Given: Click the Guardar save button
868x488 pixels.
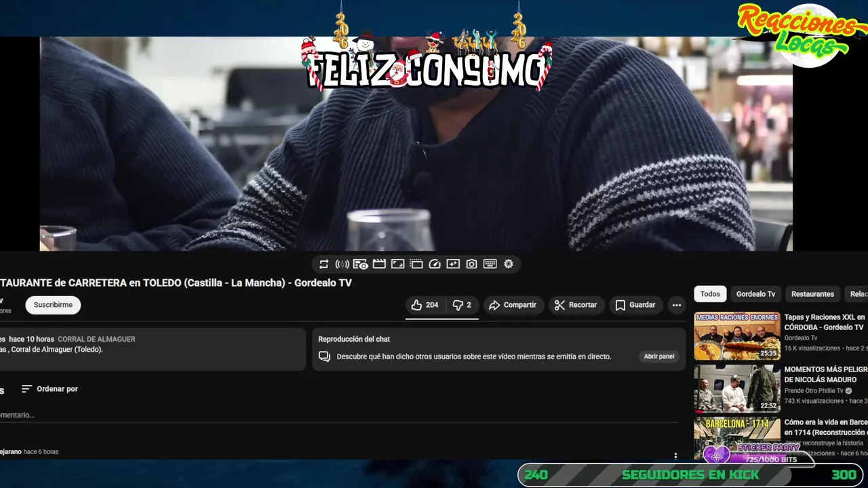Looking at the screenshot, I should (x=635, y=305).
